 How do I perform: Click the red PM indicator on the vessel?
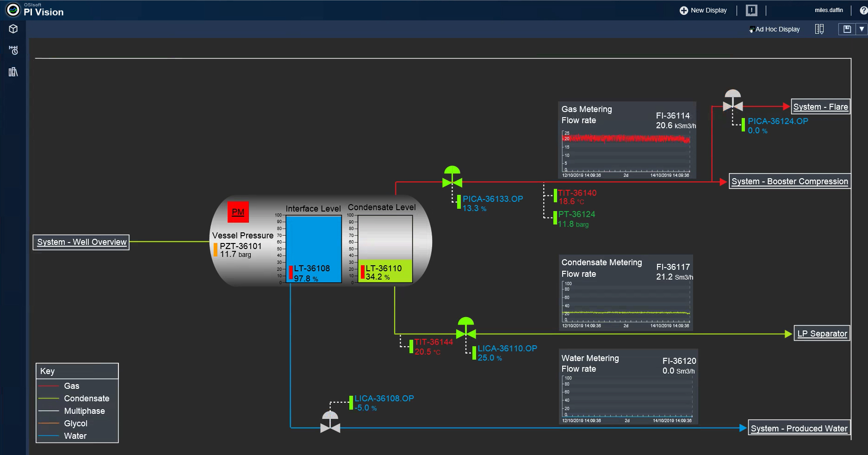[238, 212]
